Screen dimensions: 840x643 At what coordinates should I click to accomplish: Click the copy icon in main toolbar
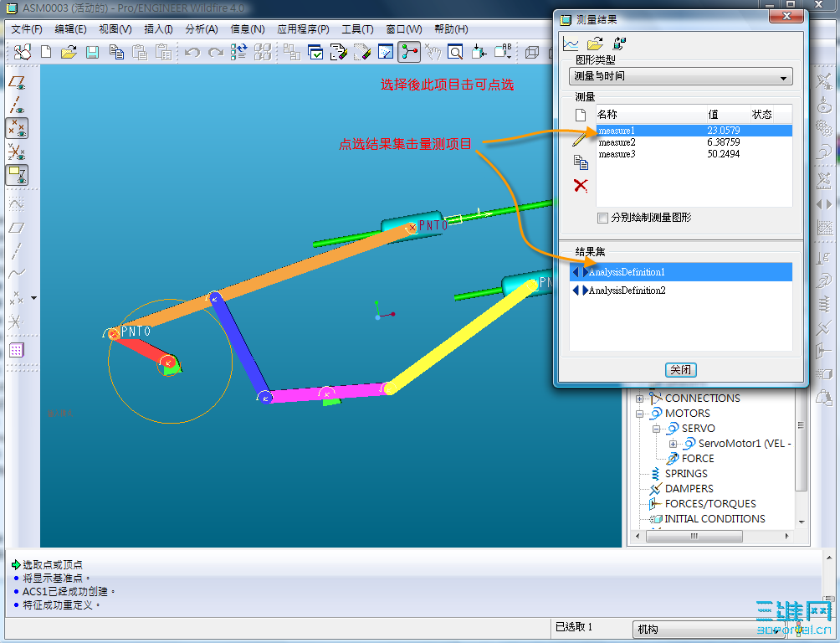116,52
